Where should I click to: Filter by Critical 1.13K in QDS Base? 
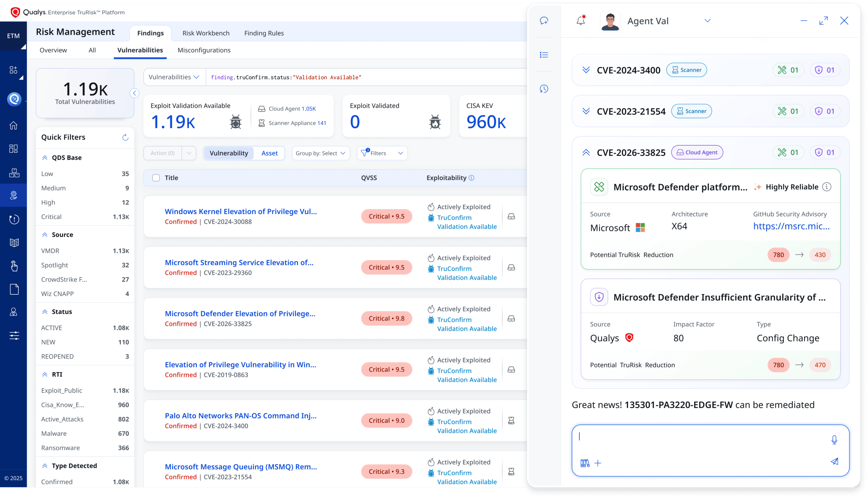point(85,217)
